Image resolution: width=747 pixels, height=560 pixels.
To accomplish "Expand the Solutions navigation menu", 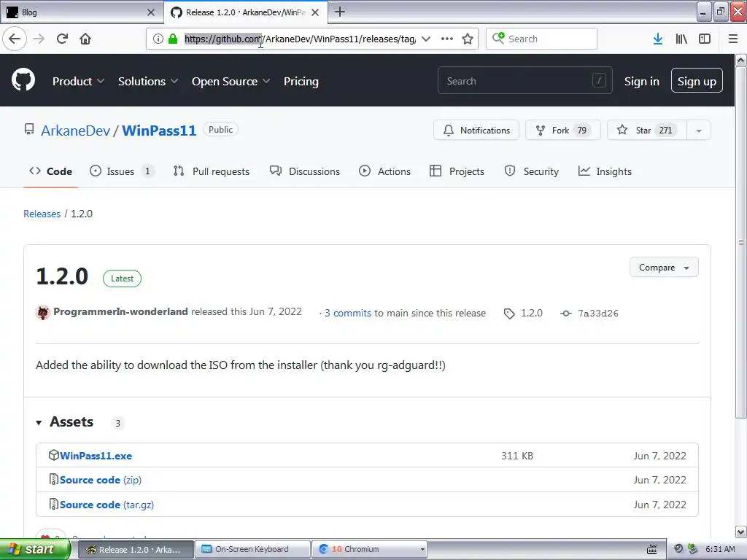I will point(147,82).
